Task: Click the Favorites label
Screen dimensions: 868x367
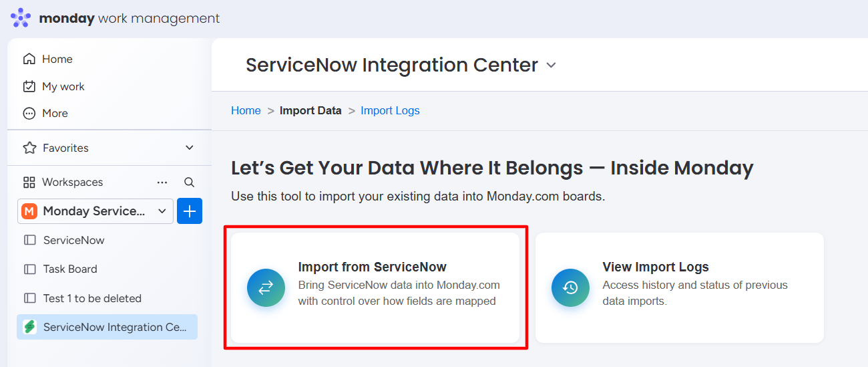Action: point(65,148)
